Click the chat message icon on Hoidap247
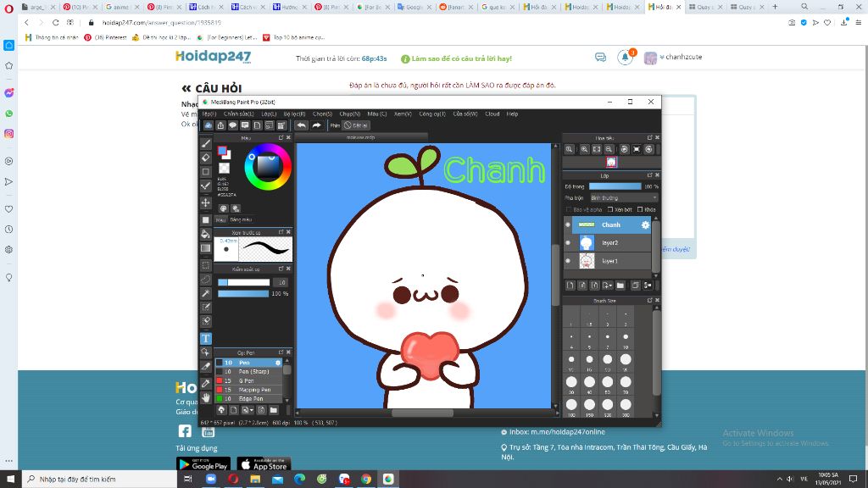The width and height of the screenshot is (868, 488). tap(601, 57)
